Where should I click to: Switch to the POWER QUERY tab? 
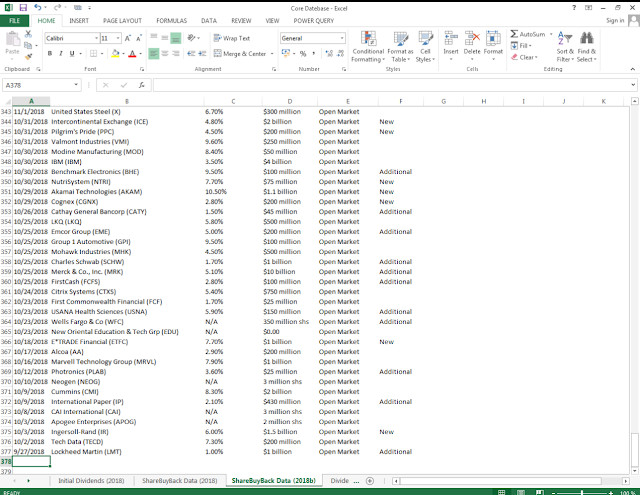313,21
